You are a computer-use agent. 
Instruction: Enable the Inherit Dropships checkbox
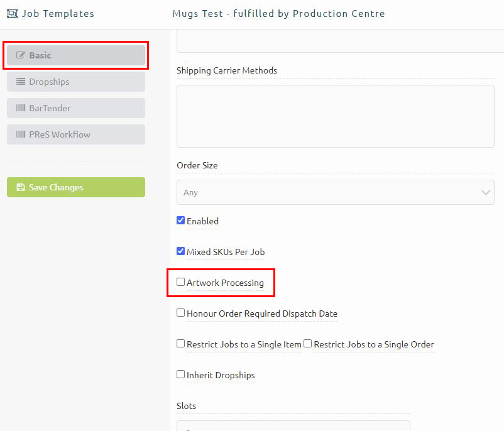point(181,374)
